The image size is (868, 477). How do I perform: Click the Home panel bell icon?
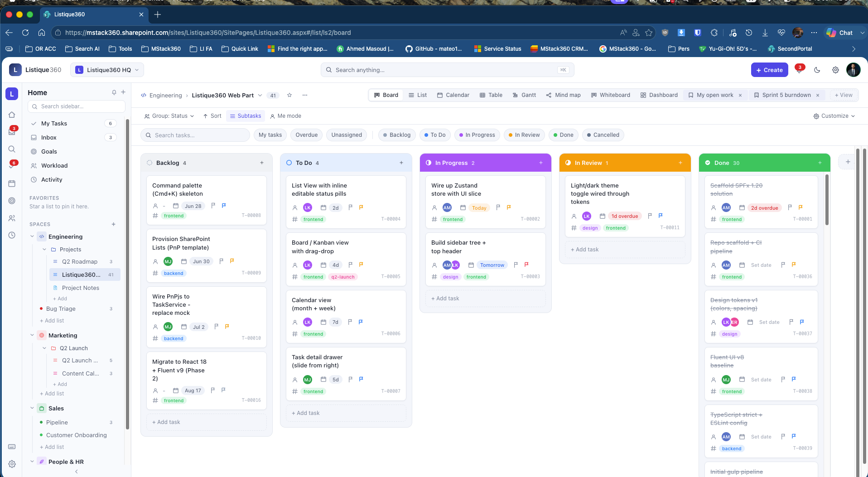[x=114, y=92]
